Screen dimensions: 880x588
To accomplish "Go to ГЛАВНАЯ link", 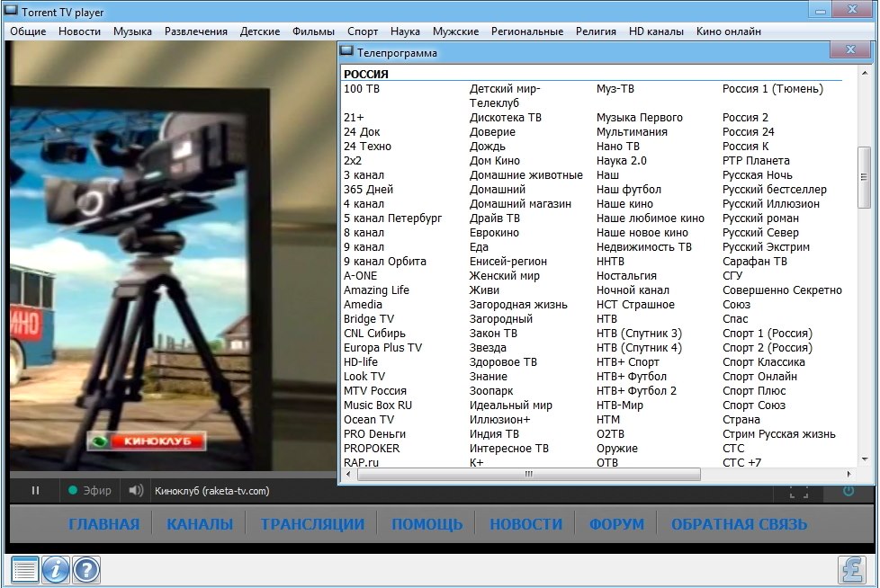I will pyautogui.click(x=104, y=524).
